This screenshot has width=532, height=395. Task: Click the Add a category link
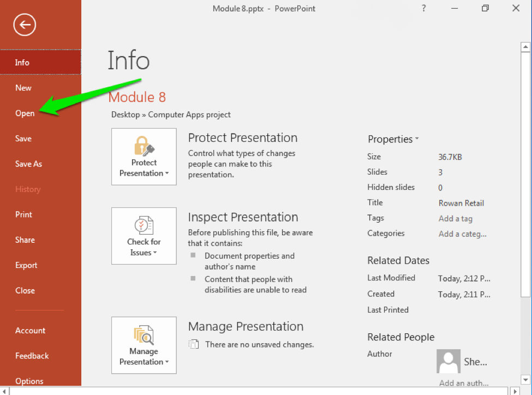[462, 234]
